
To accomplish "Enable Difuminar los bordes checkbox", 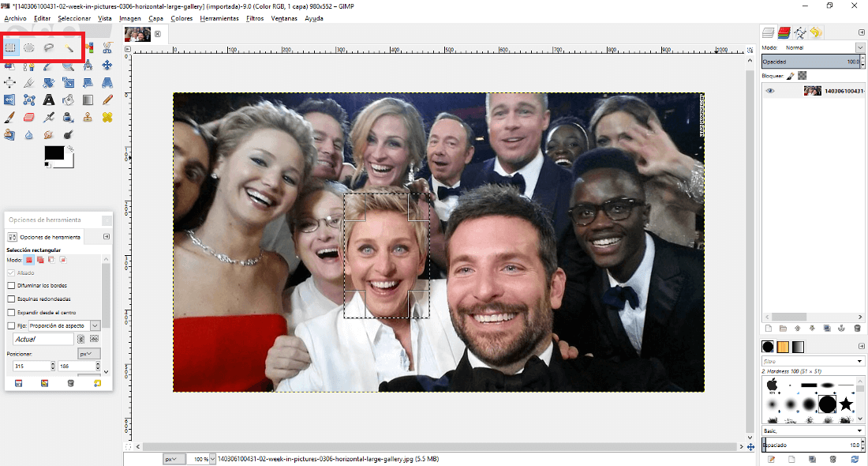I will point(11,285).
